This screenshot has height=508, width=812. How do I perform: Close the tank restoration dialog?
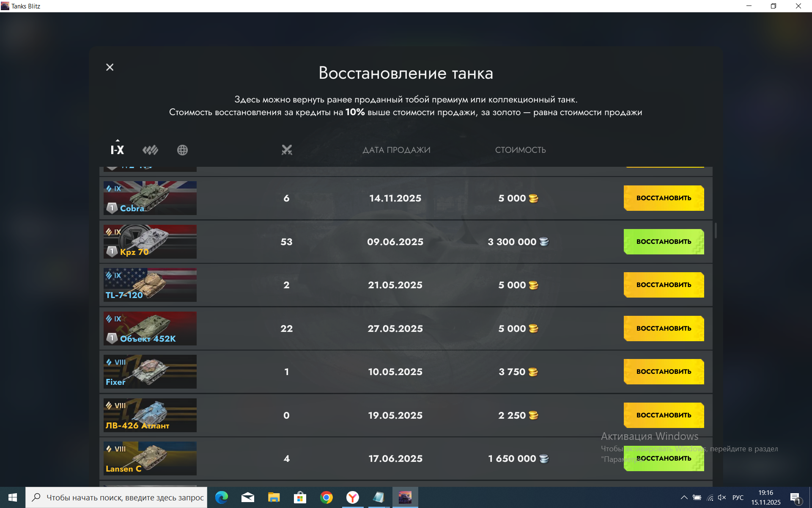pos(110,67)
